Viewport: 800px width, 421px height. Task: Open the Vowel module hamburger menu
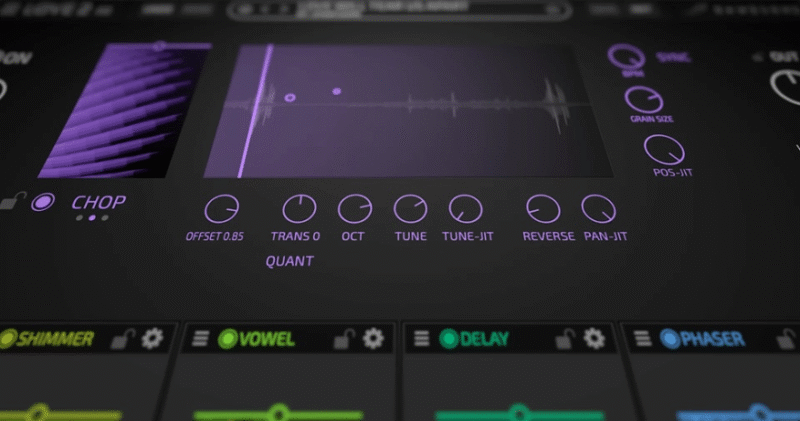click(201, 339)
